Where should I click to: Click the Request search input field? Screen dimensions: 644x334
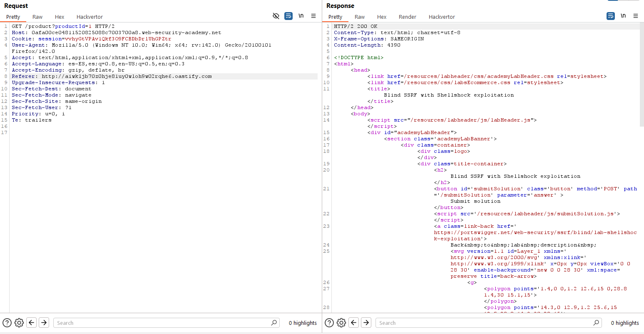tap(162, 323)
